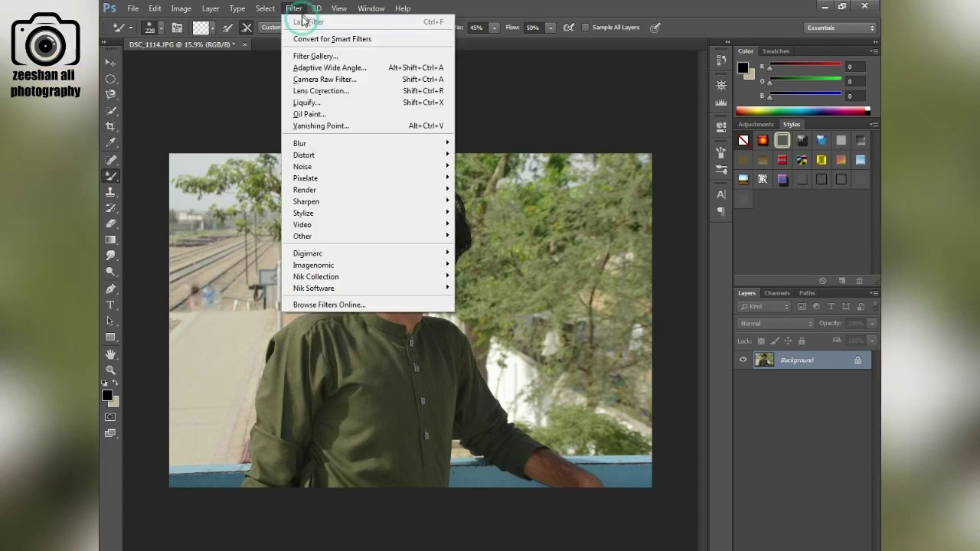Switch to the Channels tab
Image resolution: width=980 pixels, height=551 pixels.
point(776,293)
